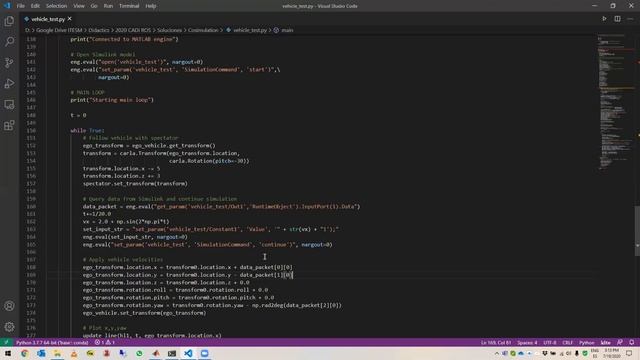Image resolution: width=640 pixels, height=360 pixels.
Task: Change indentation via Spaces: 4
Action: click(x=527, y=342)
